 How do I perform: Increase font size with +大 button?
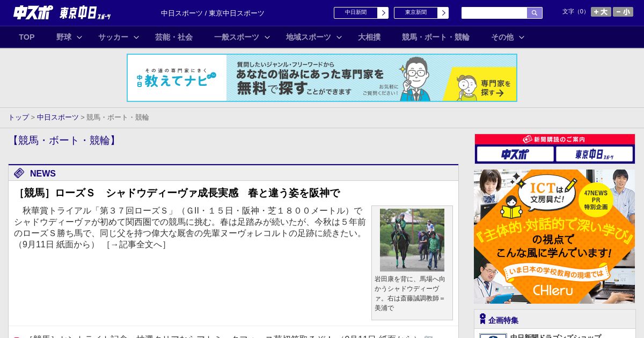[x=601, y=12]
